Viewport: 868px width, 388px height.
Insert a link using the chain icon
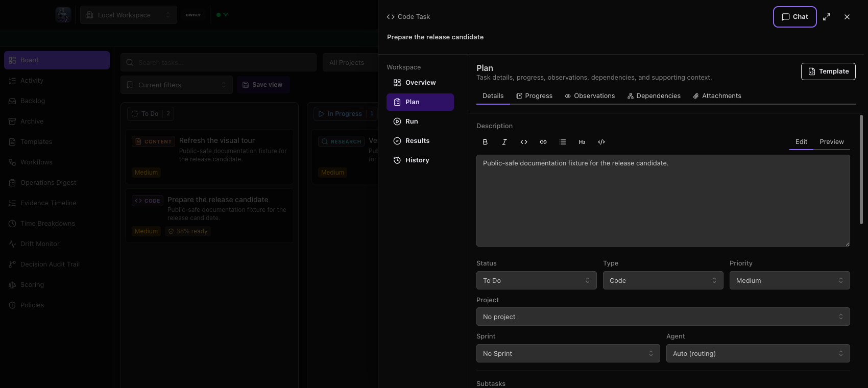pos(543,142)
